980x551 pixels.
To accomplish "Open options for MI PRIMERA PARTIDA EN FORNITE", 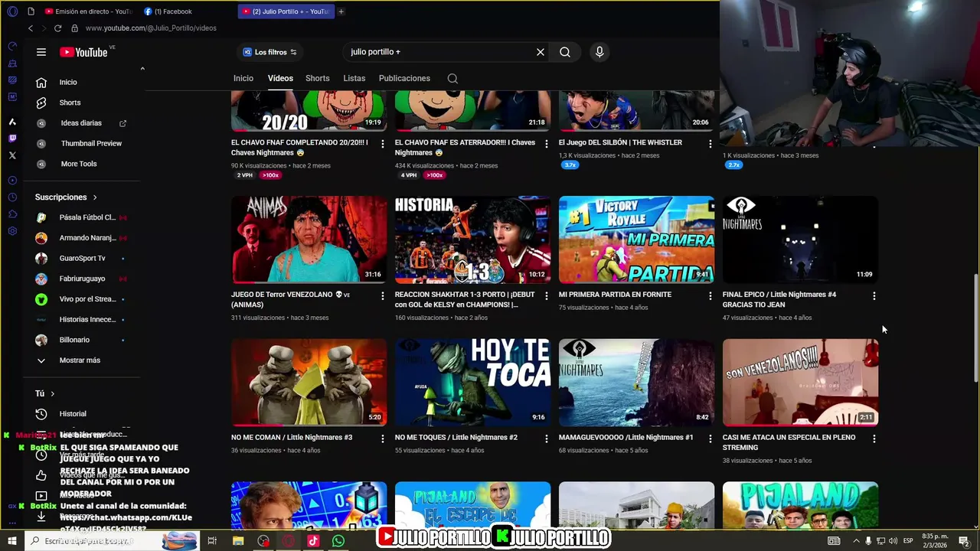I will 710,295.
